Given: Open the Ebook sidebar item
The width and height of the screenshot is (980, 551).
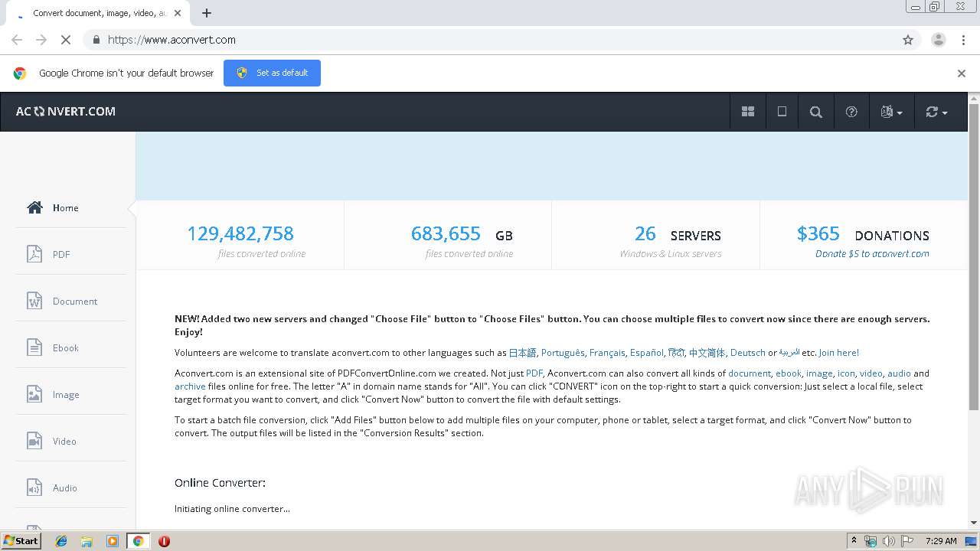Looking at the screenshot, I should point(70,347).
